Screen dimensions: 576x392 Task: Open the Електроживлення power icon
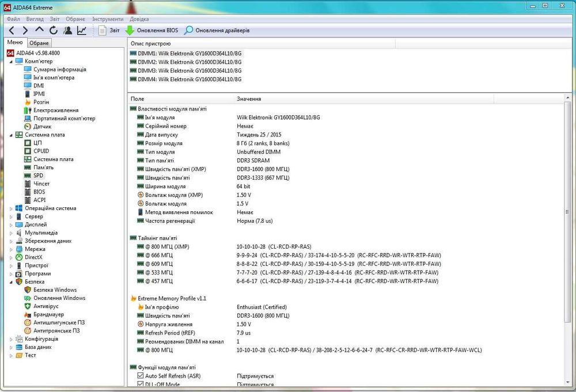pos(28,110)
